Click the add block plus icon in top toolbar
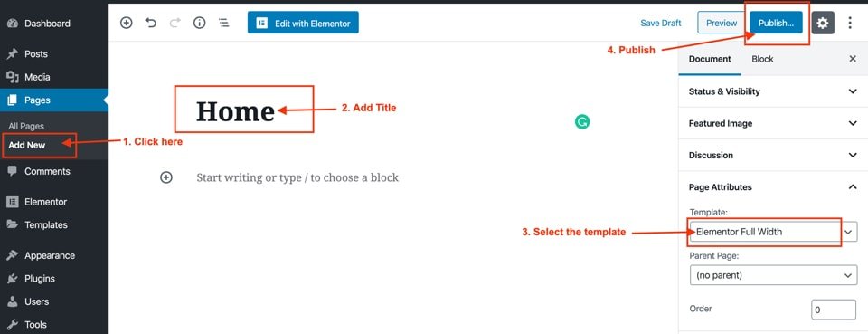 [127, 23]
